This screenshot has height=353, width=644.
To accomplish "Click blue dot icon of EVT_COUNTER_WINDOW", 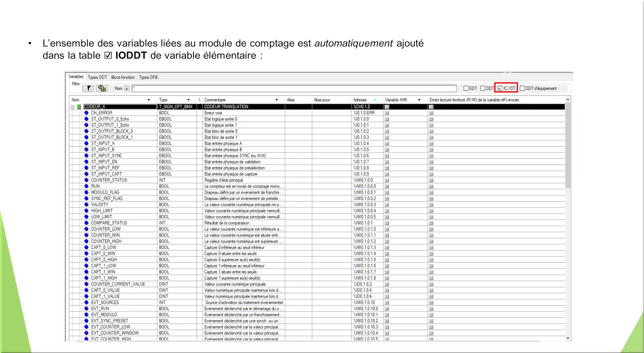I will click(86, 333).
